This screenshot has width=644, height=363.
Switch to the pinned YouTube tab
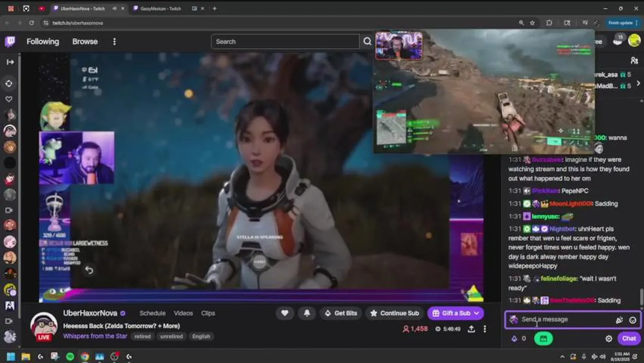[x=41, y=9]
